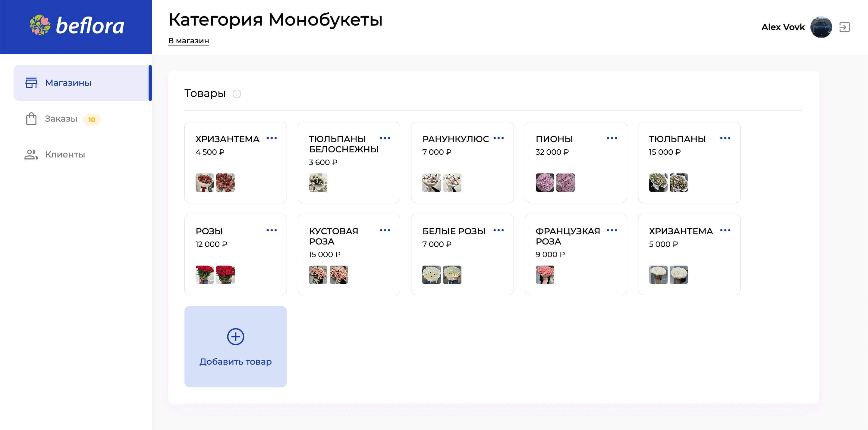Click the Категория Монобукеты heading
This screenshot has width=868, height=430.
275,20
